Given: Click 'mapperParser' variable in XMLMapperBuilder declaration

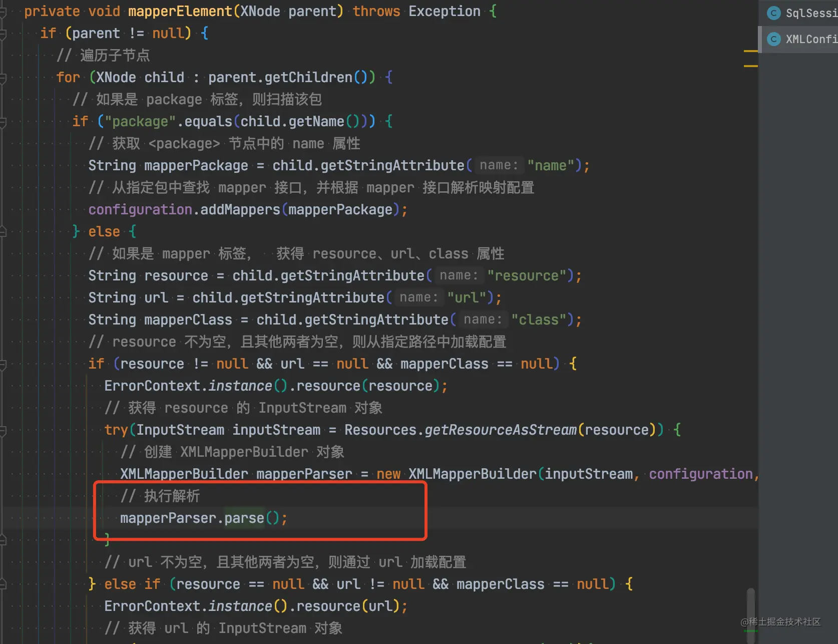Looking at the screenshot, I should 304,474.
